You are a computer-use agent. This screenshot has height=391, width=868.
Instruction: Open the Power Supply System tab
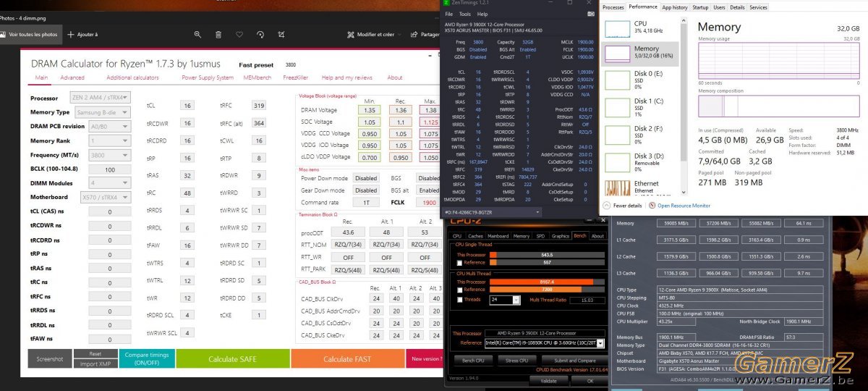click(x=208, y=77)
